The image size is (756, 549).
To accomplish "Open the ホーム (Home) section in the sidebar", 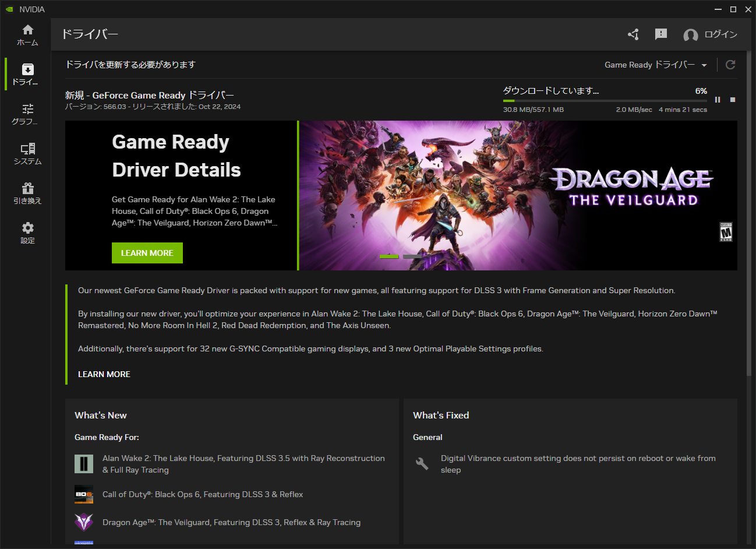I will (x=27, y=35).
